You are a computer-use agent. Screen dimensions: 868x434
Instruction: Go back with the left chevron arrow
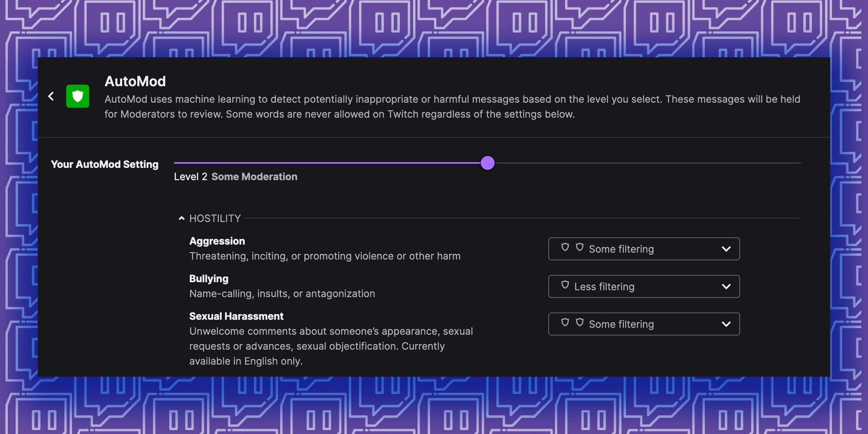click(x=51, y=96)
